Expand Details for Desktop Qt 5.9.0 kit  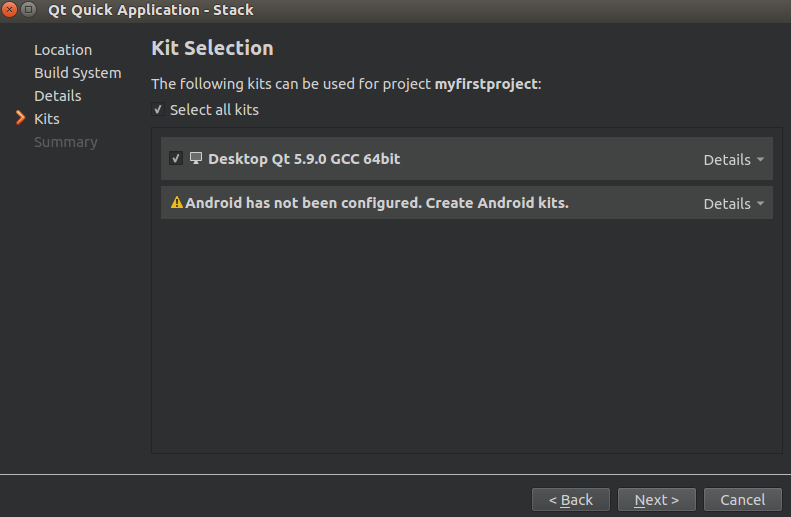[733, 160]
